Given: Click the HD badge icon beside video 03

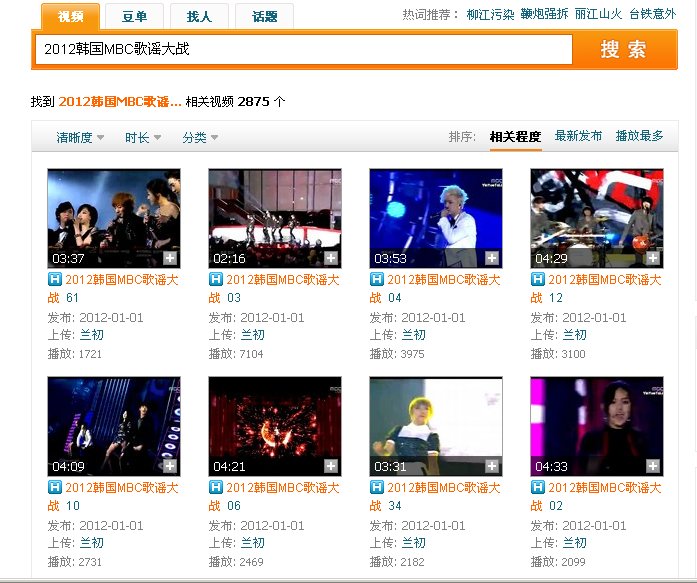Looking at the screenshot, I should pos(215,279).
